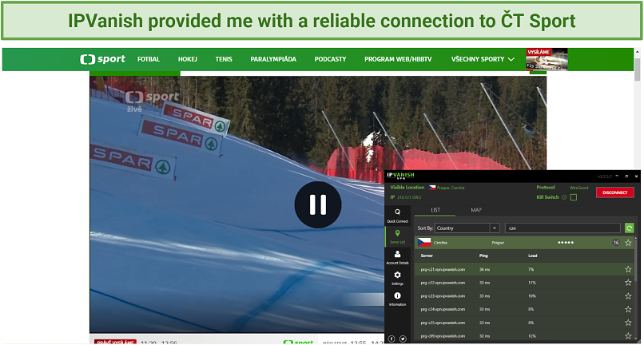Screen dimensions: 644x345
Task: Favorite server prg-c23.vpn.ipvanish.com
Action: [x=628, y=296]
